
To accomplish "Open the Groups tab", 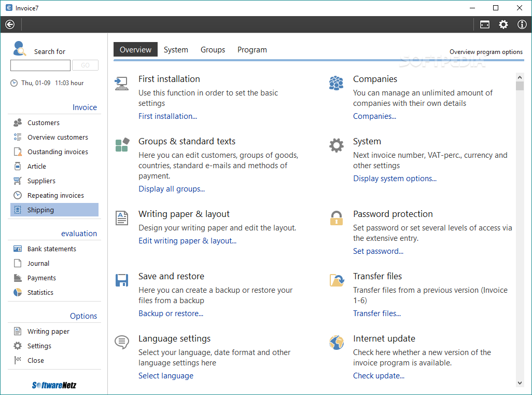I will pos(213,50).
